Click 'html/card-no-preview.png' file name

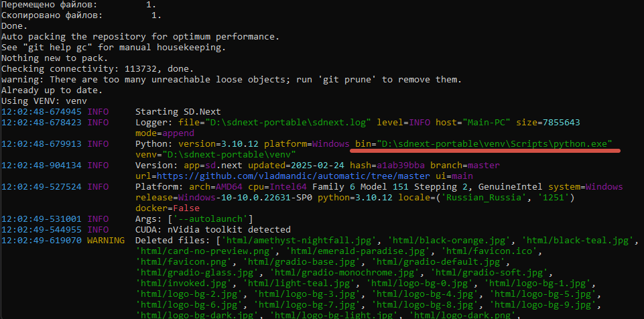pos(205,251)
